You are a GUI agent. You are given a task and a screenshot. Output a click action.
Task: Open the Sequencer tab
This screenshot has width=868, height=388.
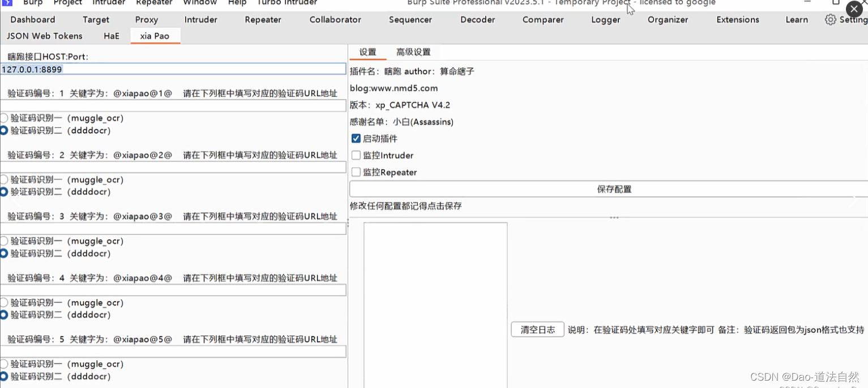[411, 20]
